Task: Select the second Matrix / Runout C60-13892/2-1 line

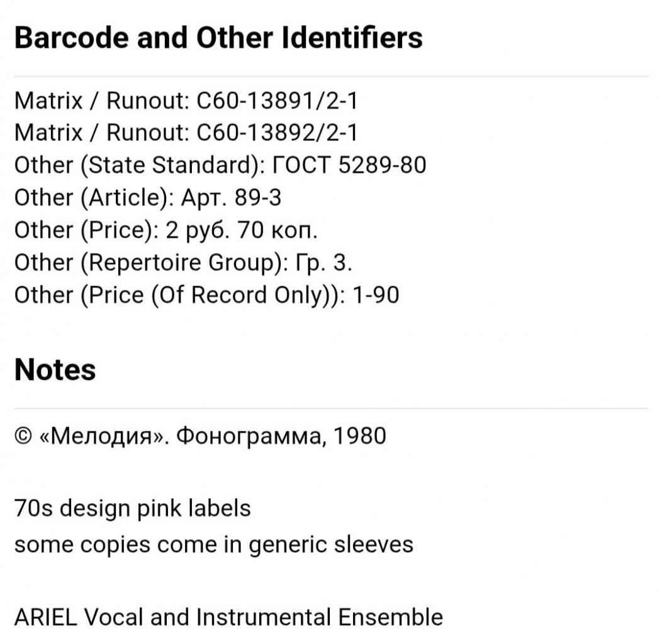Action: pyautogui.click(x=186, y=133)
